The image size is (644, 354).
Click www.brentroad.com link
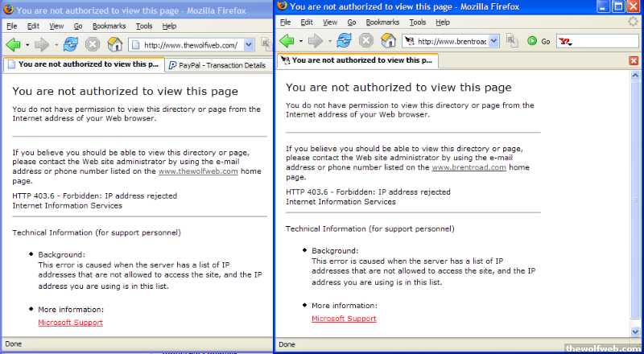click(469, 167)
